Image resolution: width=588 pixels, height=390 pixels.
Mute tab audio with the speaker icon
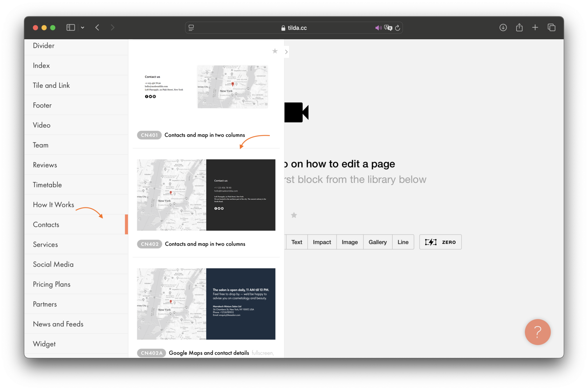[x=378, y=28]
